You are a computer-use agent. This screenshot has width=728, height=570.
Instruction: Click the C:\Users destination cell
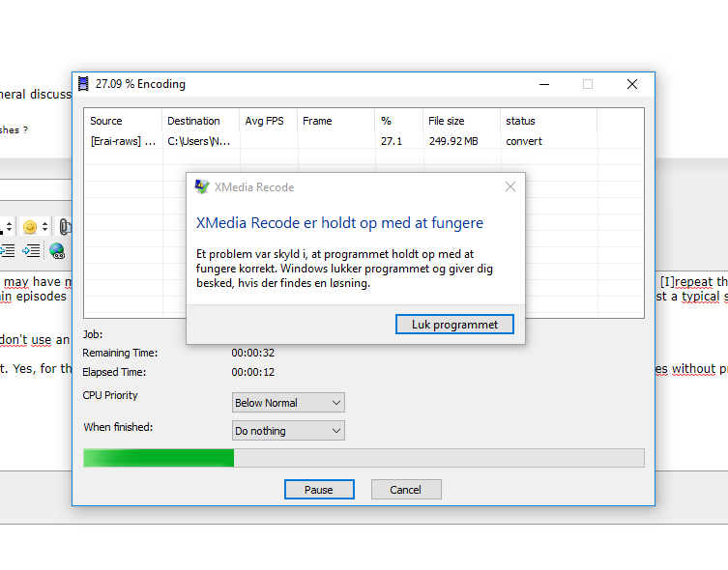coord(200,141)
